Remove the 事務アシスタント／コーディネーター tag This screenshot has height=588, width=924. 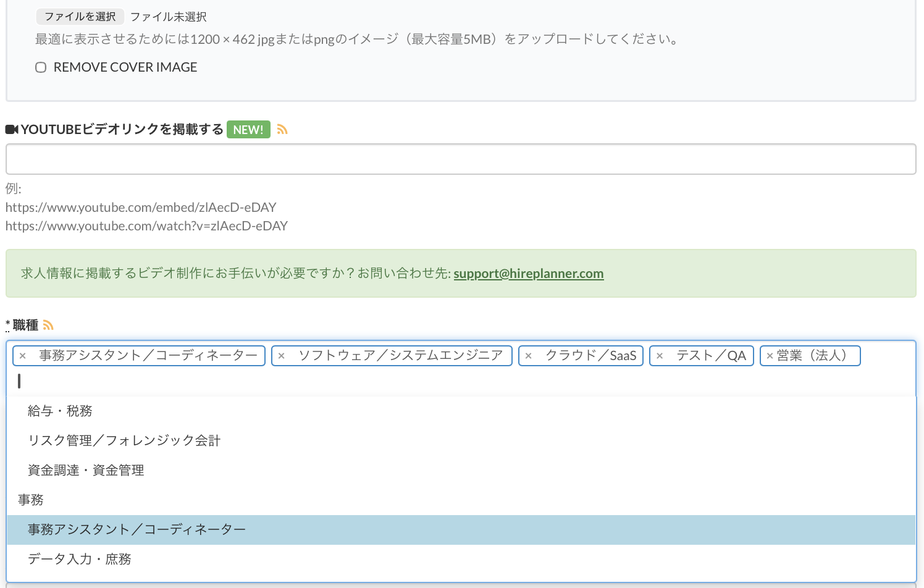[x=23, y=356]
